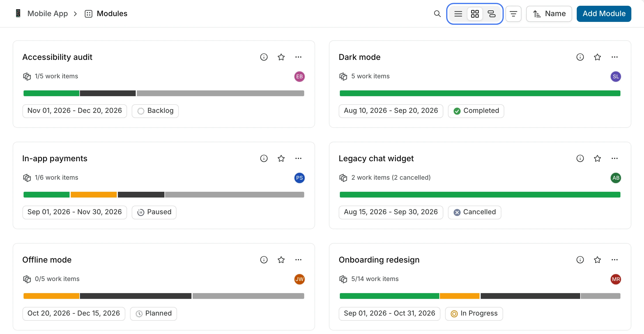The height and width of the screenshot is (334, 644).
Task: Open the filters icon button
Action: (513, 14)
